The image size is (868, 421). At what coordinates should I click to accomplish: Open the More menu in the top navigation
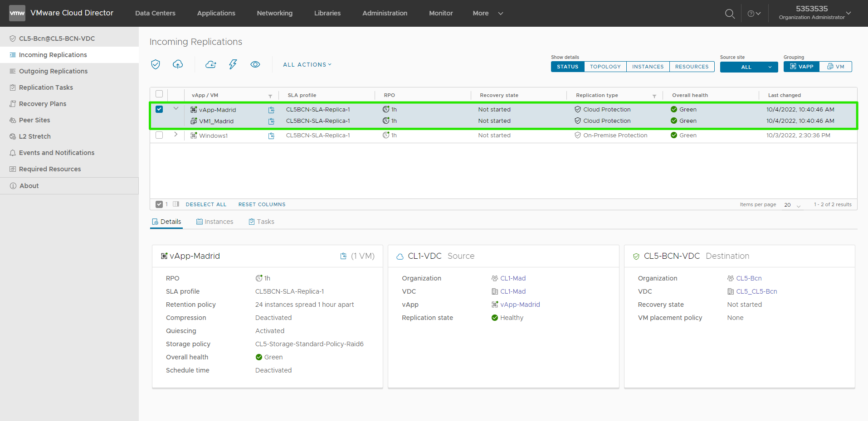[x=488, y=13]
